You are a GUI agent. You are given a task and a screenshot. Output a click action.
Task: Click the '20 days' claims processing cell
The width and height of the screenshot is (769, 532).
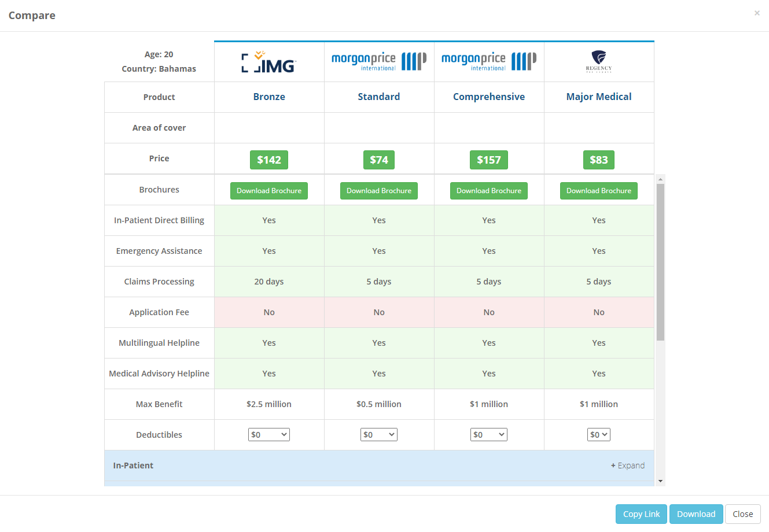pyautogui.click(x=269, y=282)
